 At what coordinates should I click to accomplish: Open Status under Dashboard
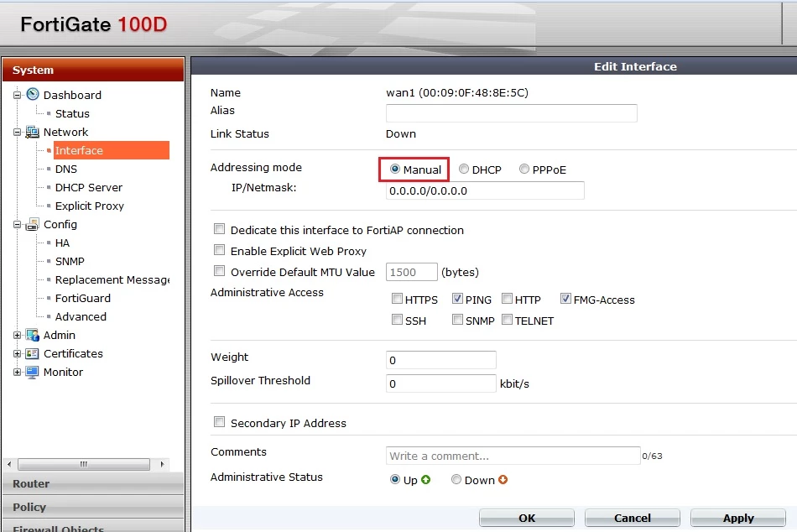pyautogui.click(x=72, y=113)
